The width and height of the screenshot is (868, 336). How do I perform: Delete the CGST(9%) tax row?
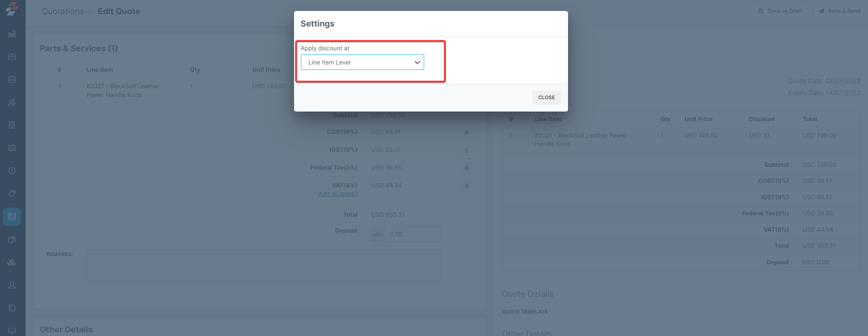(467, 133)
